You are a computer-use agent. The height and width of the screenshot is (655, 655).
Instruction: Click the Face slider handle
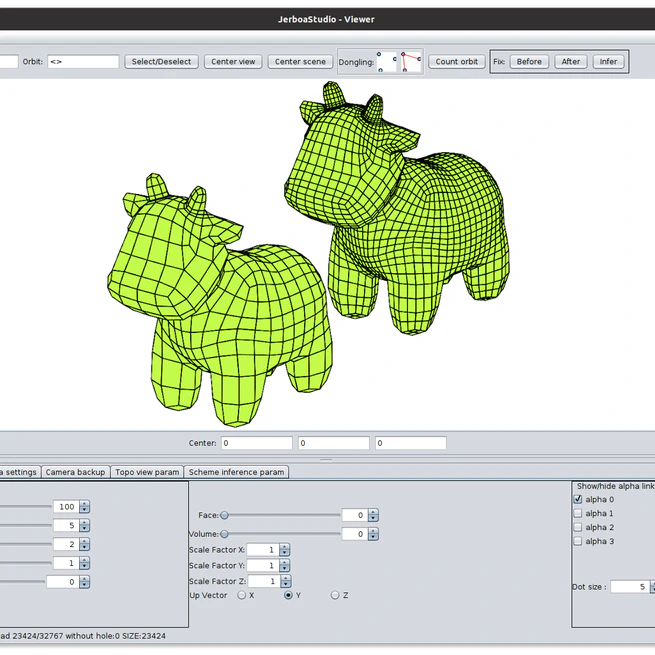(224, 515)
